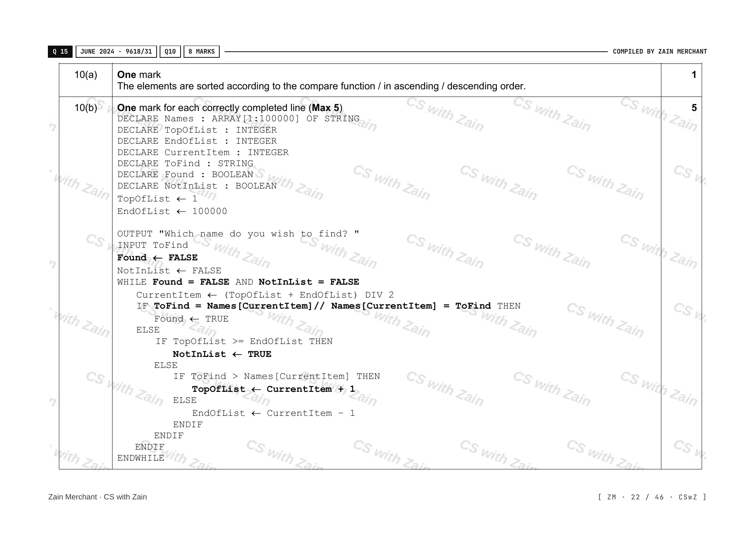756x534 pixels.
Task: Click the EndOfList ← CurrentItem - 1 line
Action: pyautogui.click(x=273, y=413)
